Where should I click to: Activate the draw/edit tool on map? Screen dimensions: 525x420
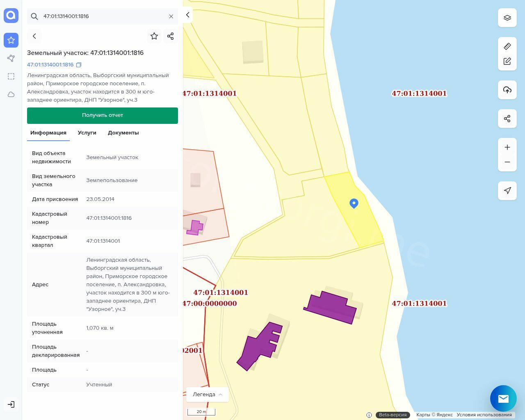pos(507,61)
